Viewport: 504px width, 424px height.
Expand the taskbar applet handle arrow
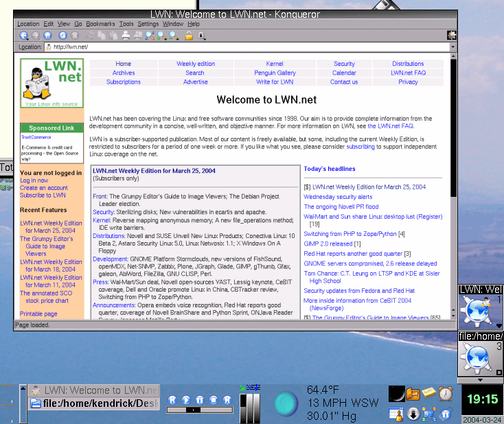coord(23,388)
